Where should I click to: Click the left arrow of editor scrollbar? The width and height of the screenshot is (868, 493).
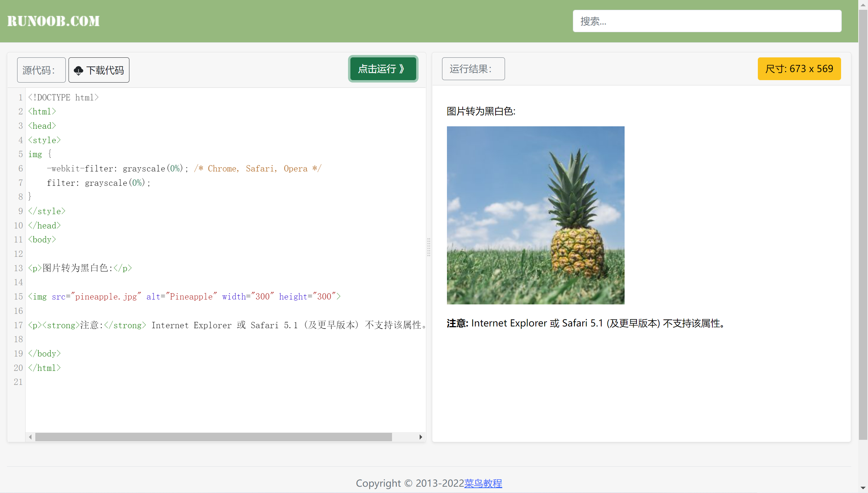[x=30, y=437]
